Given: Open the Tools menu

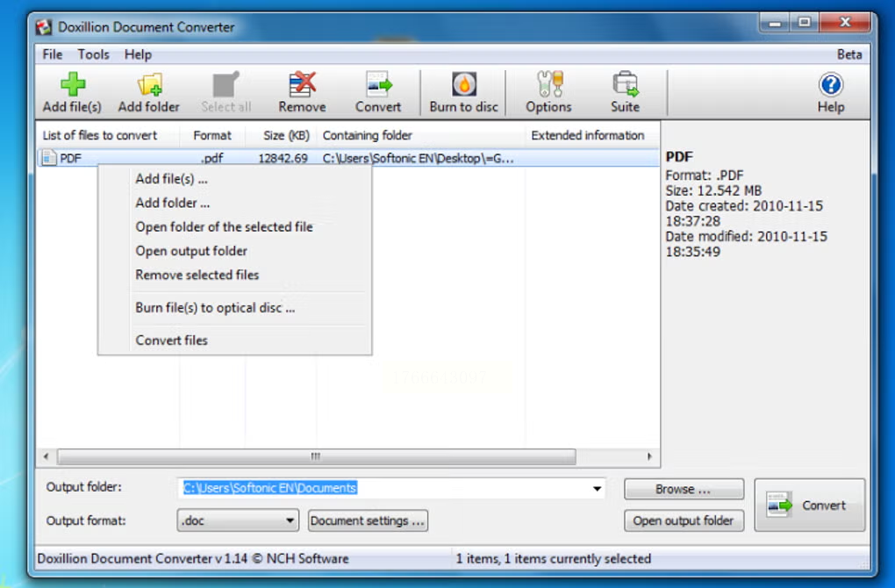Looking at the screenshot, I should pos(93,54).
